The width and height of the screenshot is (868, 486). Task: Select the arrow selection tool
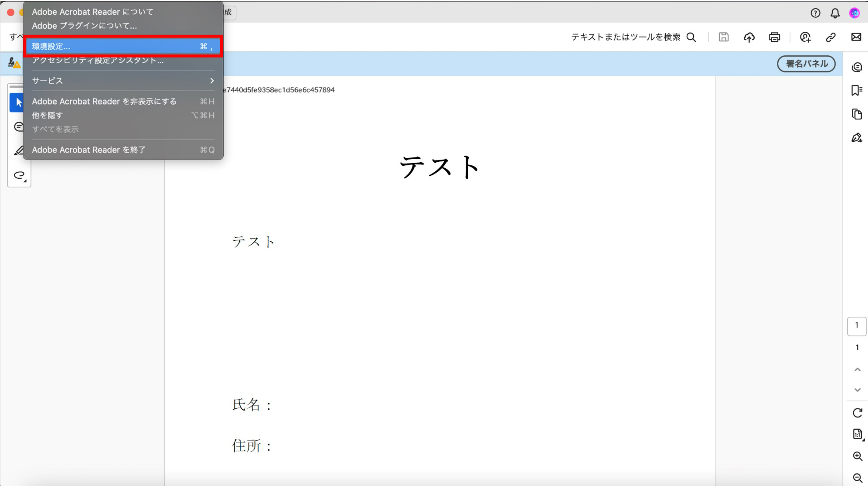click(19, 102)
